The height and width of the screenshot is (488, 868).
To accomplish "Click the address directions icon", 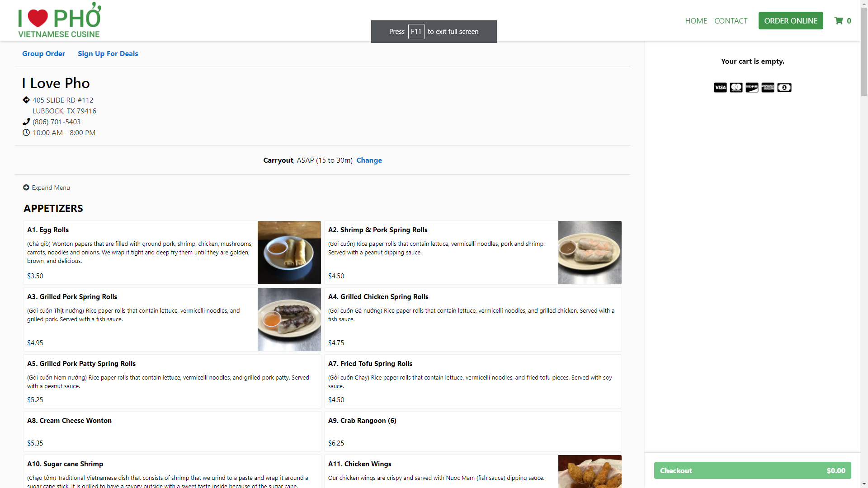I will [x=26, y=100].
